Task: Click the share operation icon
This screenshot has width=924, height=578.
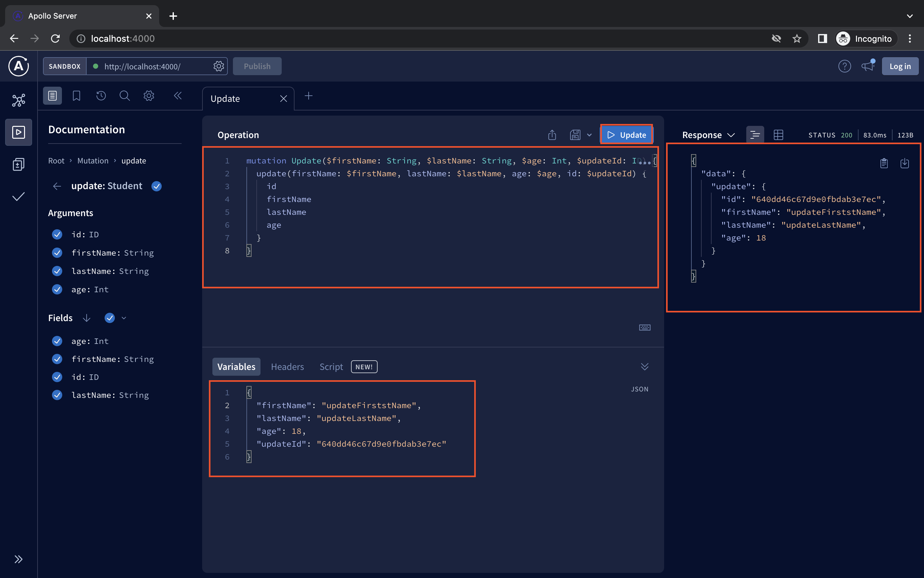Action: tap(552, 135)
